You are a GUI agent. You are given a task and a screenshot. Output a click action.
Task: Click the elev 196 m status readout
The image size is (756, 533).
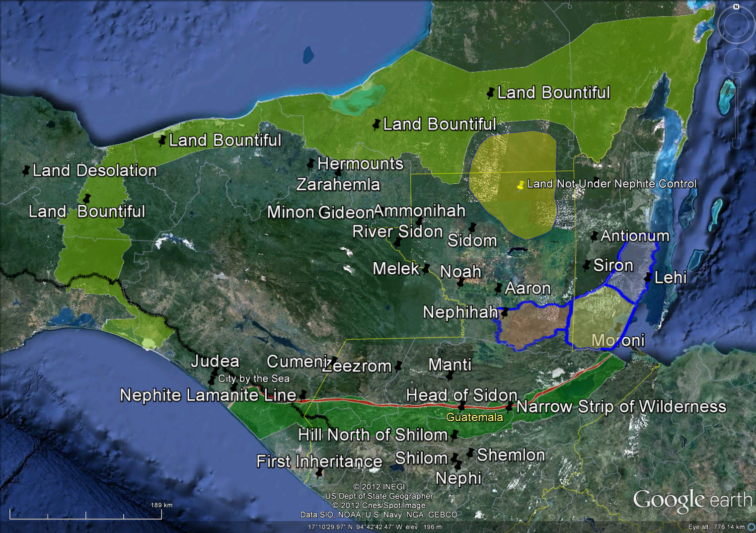pyautogui.click(x=424, y=527)
